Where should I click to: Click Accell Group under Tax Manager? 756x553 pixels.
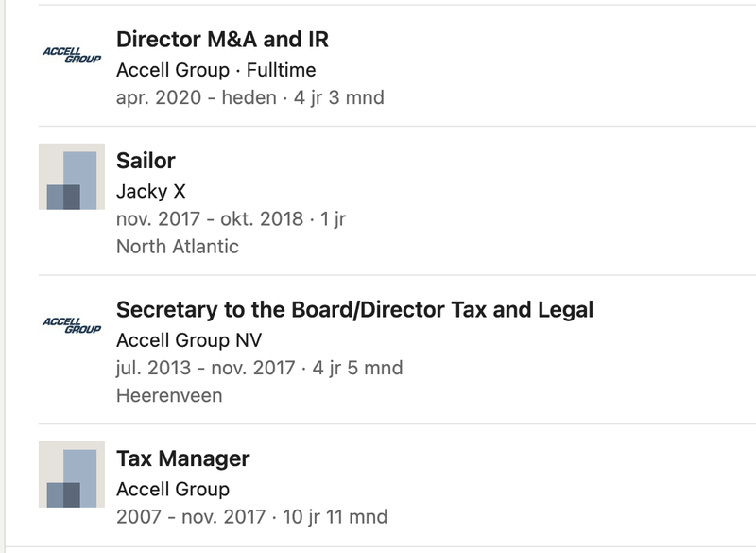click(173, 490)
